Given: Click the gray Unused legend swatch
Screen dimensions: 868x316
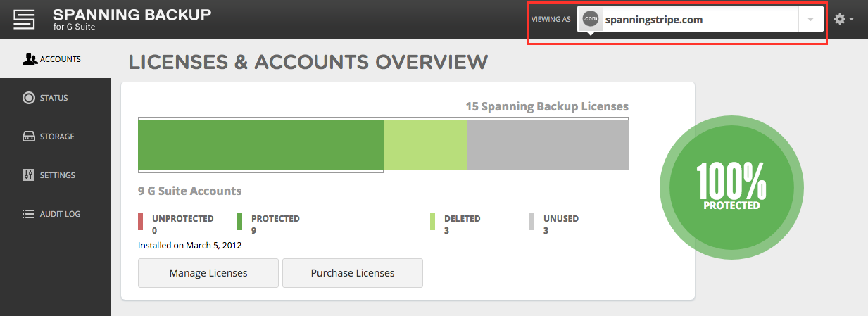Looking at the screenshot, I should [532, 222].
